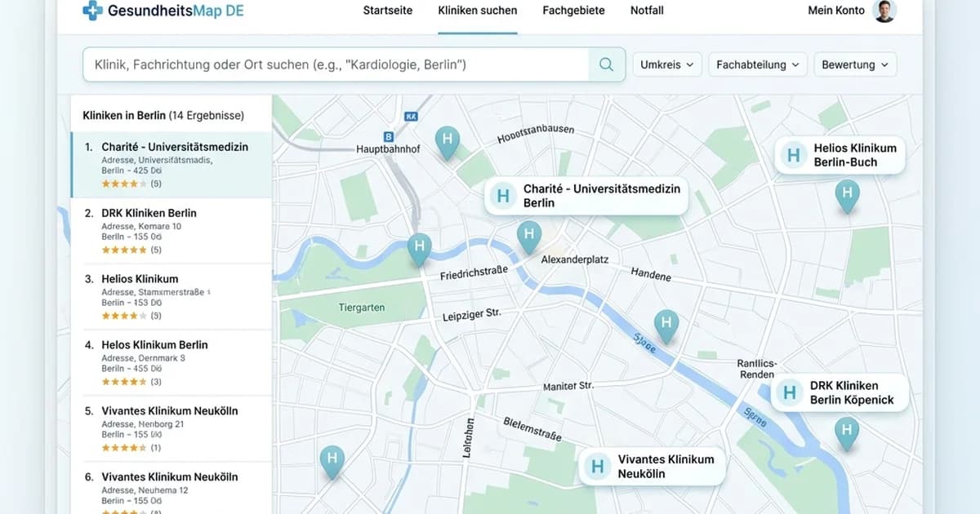Focus the clinic search input field
Image resolution: width=980 pixels, height=514 pixels.
[336, 64]
